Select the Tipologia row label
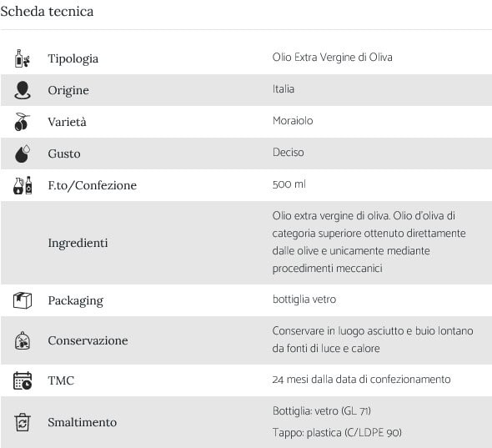 pos(73,58)
